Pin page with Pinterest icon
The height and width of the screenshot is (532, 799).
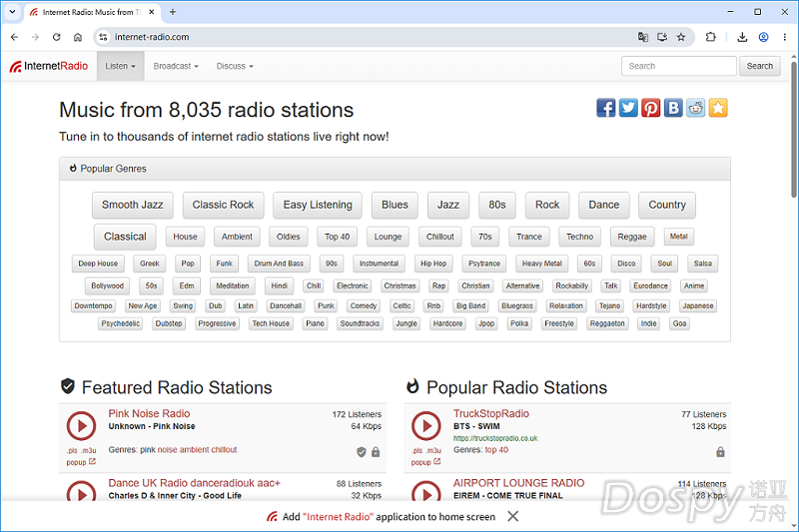(651, 108)
